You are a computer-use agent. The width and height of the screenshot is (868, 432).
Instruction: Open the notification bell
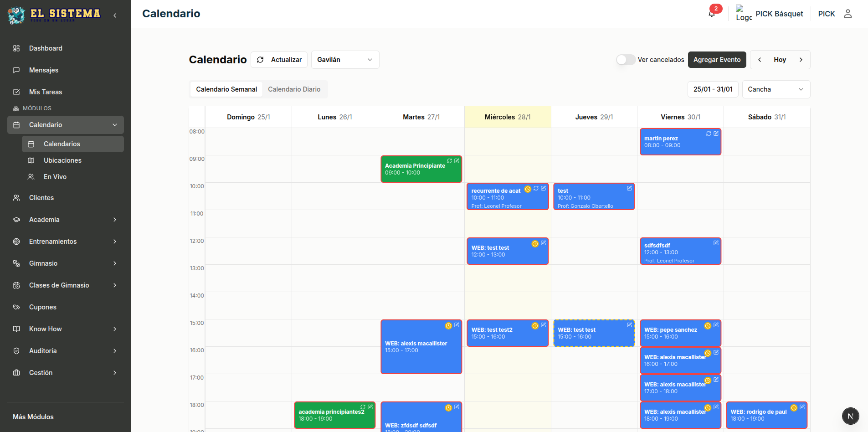coord(711,14)
